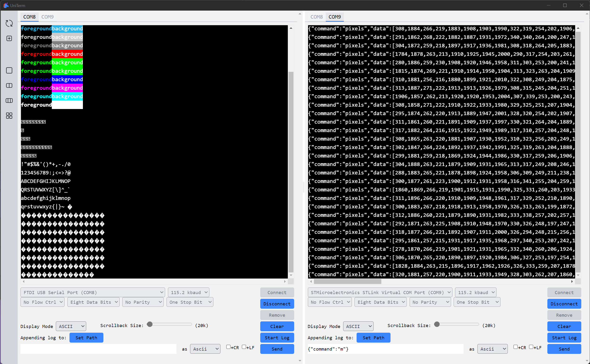590x364 pixels.
Task: Click Disconnect button on COM8 panel
Action: [x=277, y=304]
